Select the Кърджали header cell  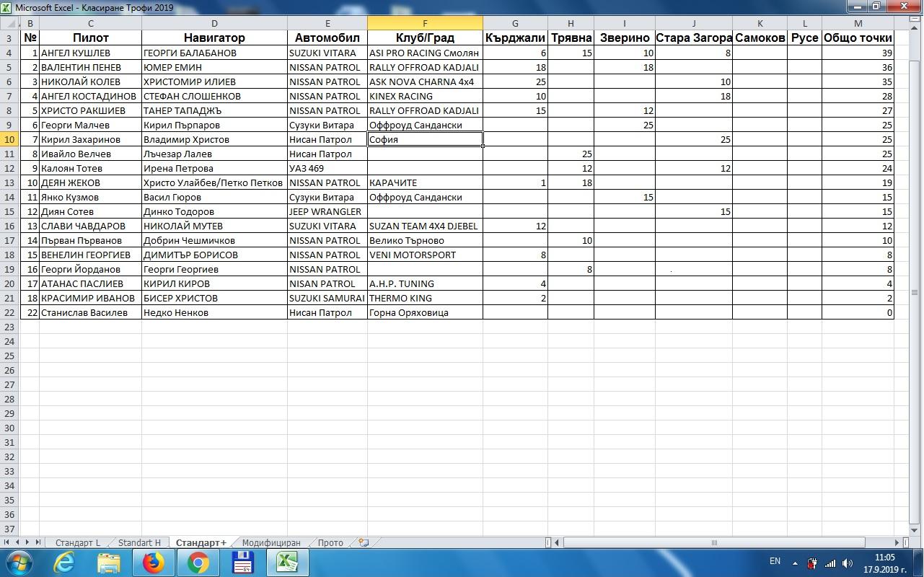coord(515,38)
